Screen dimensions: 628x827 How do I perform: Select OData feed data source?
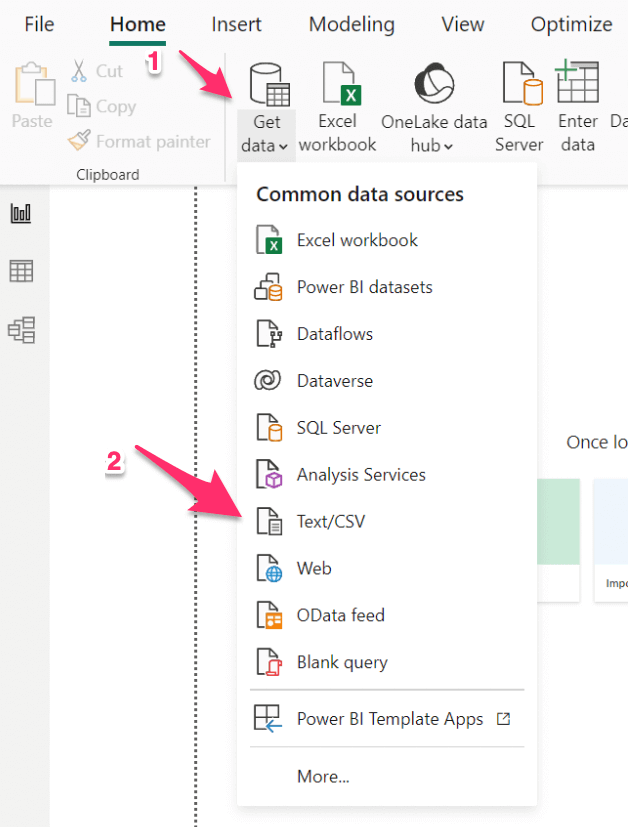point(387,616)
